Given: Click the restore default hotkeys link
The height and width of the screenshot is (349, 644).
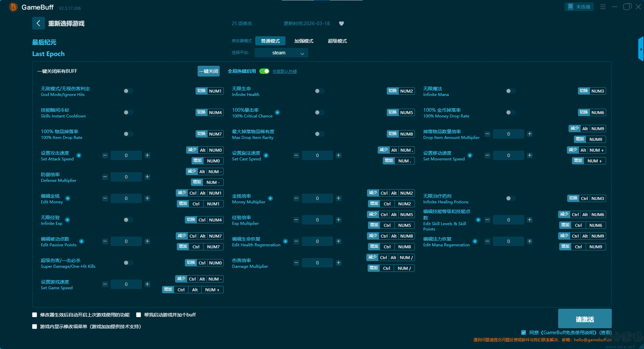Looking at the screenshot, I should tap(284, 71).
